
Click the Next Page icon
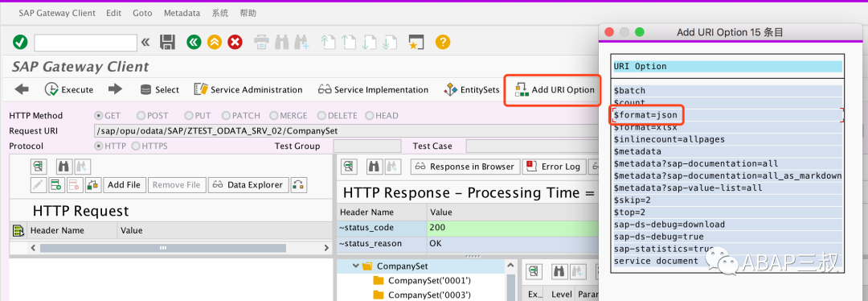[369, 42]
